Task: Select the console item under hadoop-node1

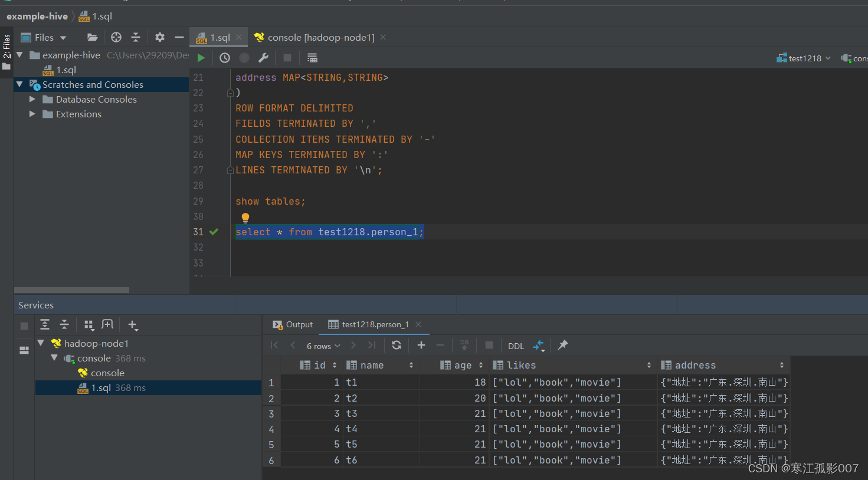Action: coord(101,373)
